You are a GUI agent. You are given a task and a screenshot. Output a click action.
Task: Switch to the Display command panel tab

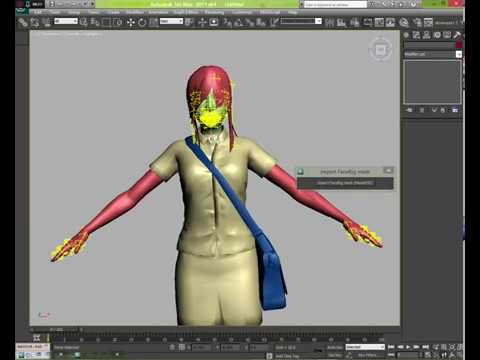point(447,35)
